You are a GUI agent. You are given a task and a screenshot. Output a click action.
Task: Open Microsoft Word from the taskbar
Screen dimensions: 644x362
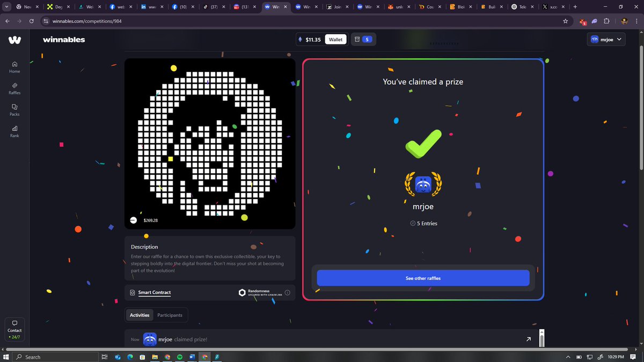(x=192, y=357)
